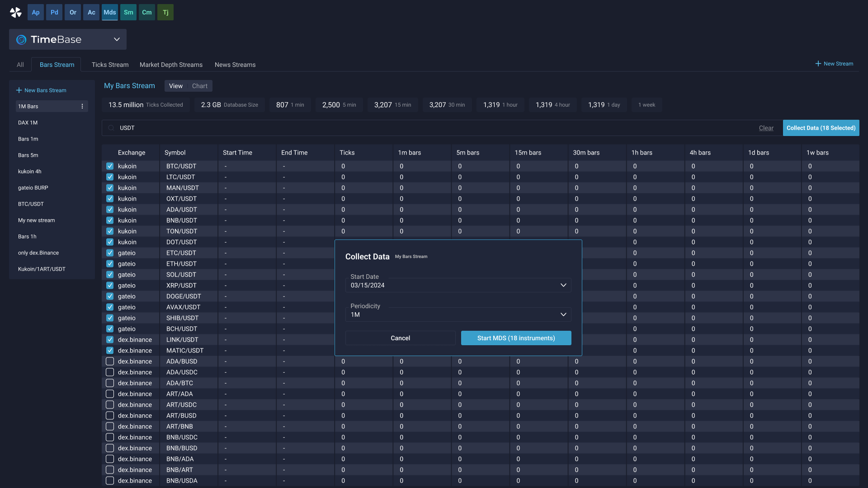Image resolution: width=868 pixels, height=488 pixels.
Task: Open the Tj app icon
Action: [x=165, y=12]
